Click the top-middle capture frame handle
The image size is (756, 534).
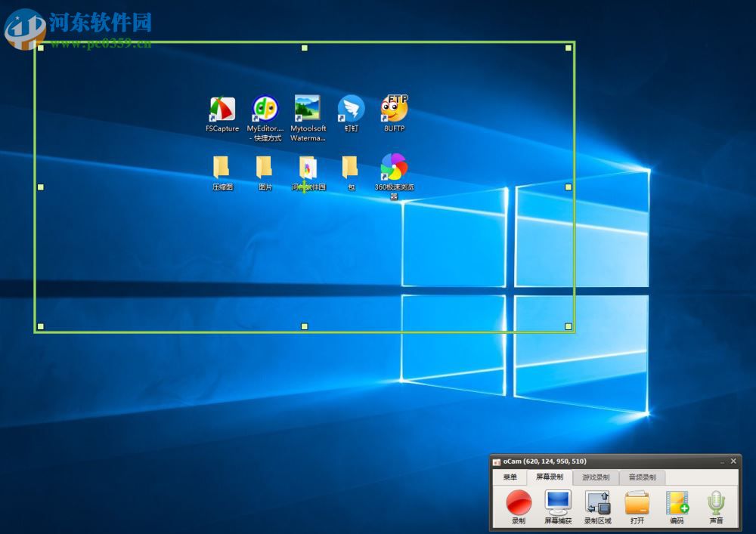click(x=304, y=48)
